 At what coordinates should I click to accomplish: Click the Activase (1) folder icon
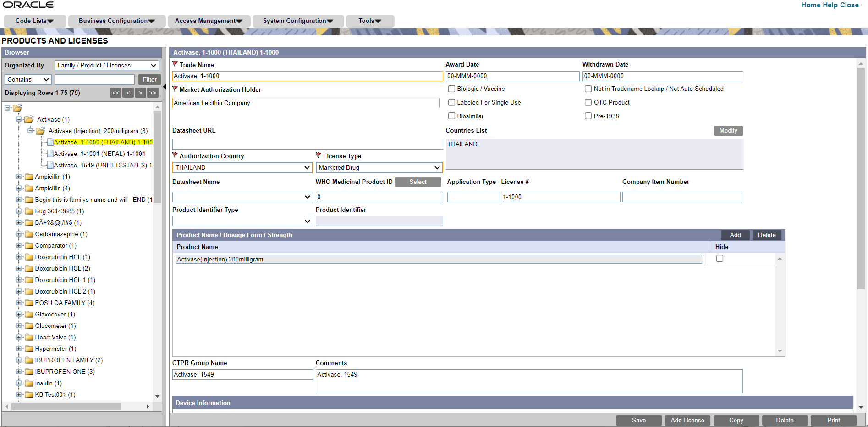(29, 119)
